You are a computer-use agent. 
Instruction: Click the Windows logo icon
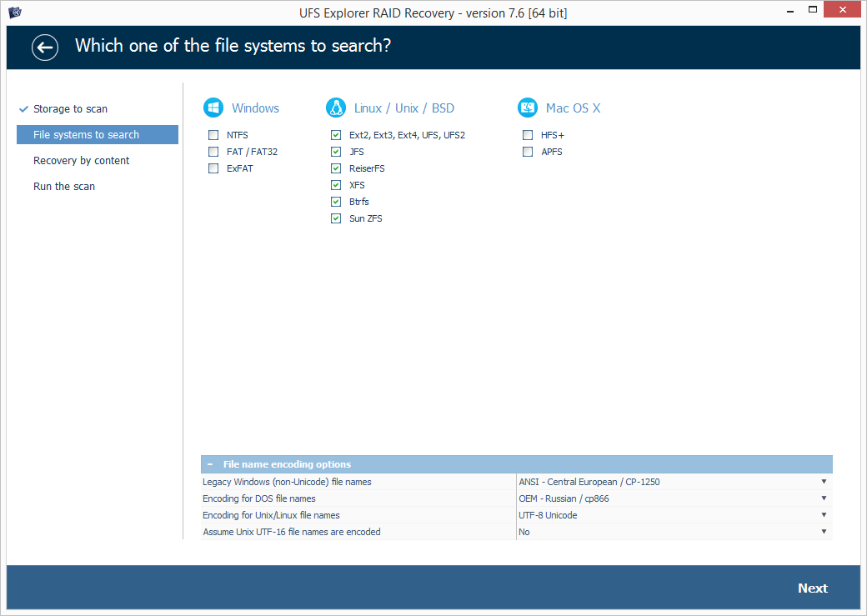coord(213,108)
